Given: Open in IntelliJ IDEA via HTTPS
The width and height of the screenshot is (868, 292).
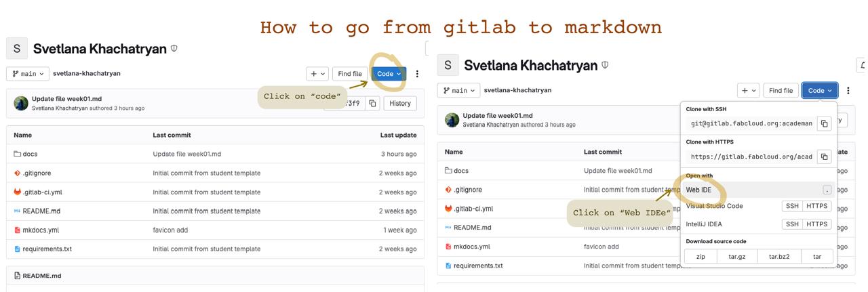Looking at the screenshot, I should [816, 224].
